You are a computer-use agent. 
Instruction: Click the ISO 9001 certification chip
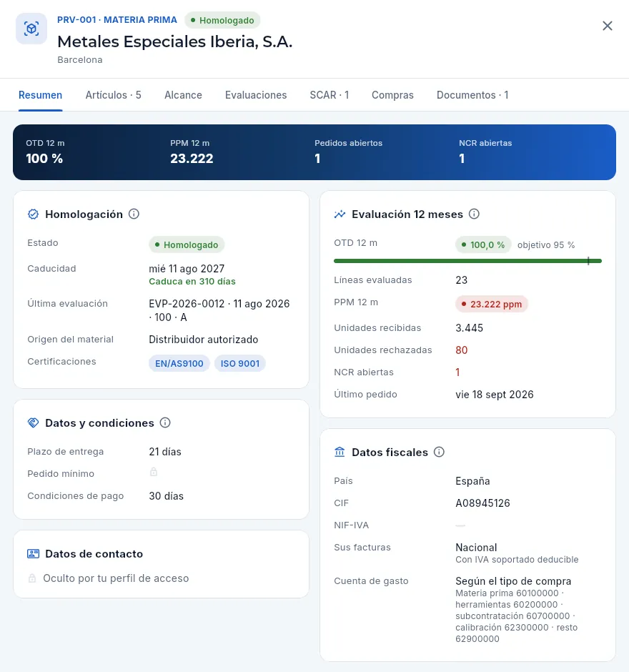pyautogui.click(x=240, y=363)
